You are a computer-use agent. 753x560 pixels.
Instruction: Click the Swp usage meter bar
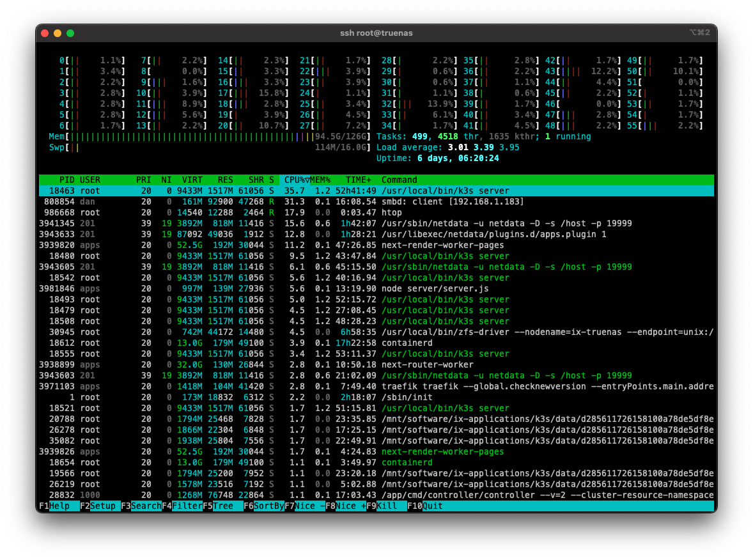coord(210,148)
